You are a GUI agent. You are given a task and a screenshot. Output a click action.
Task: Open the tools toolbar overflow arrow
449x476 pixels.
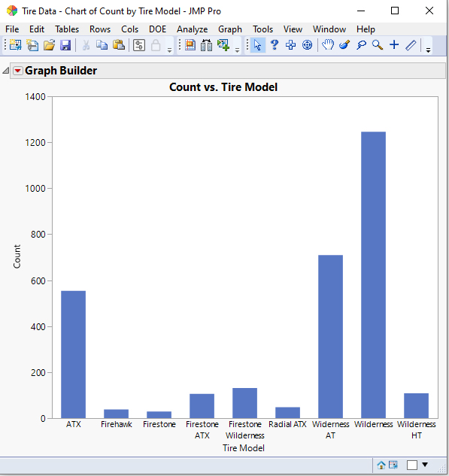(428, 50)
